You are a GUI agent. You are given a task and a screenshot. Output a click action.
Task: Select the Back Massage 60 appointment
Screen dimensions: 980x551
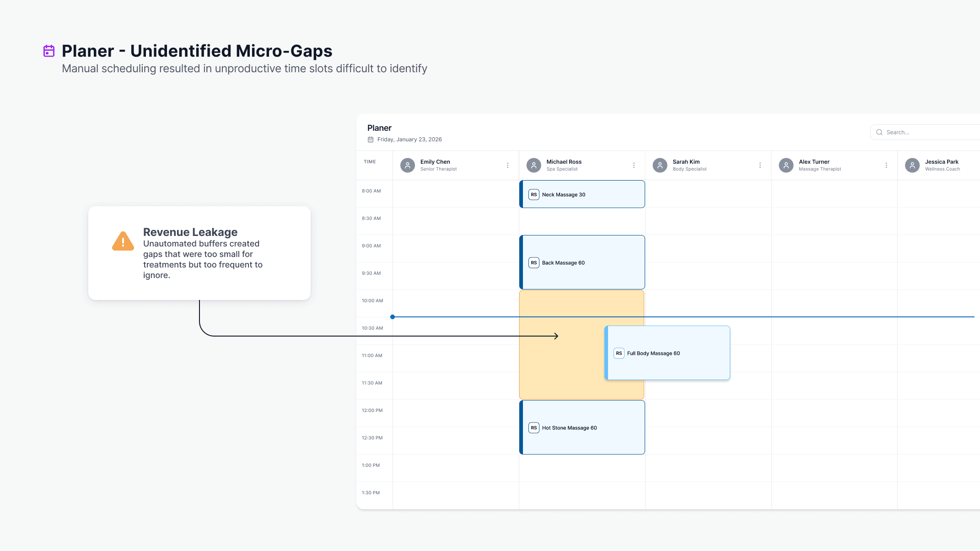pyautogui.click(x=582, y=262)
